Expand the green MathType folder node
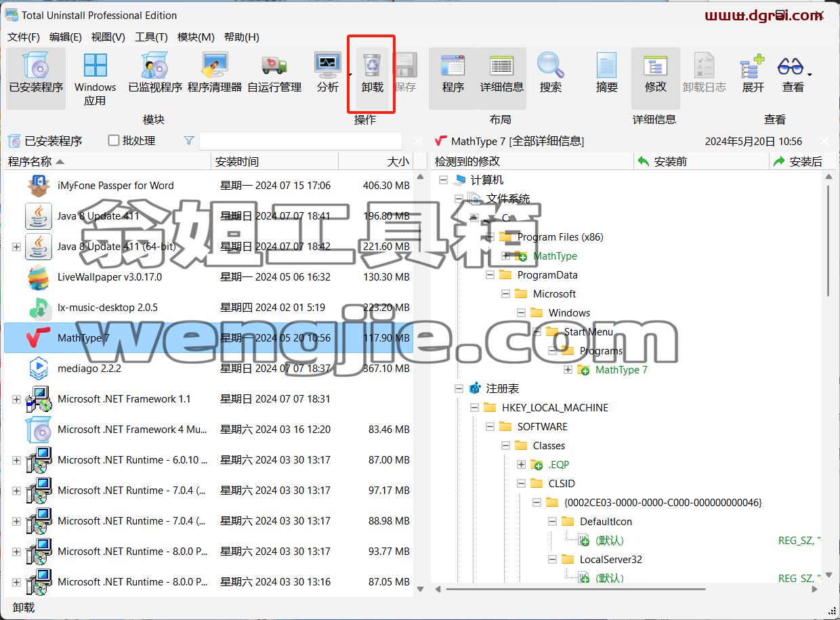 click(x=505, y=256)
